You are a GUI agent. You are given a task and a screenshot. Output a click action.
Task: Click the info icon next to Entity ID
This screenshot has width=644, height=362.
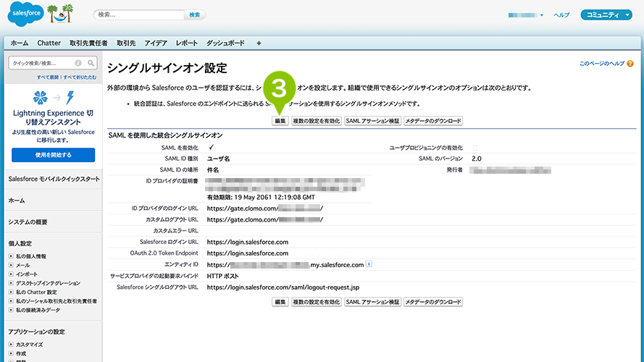pos(369,264)
